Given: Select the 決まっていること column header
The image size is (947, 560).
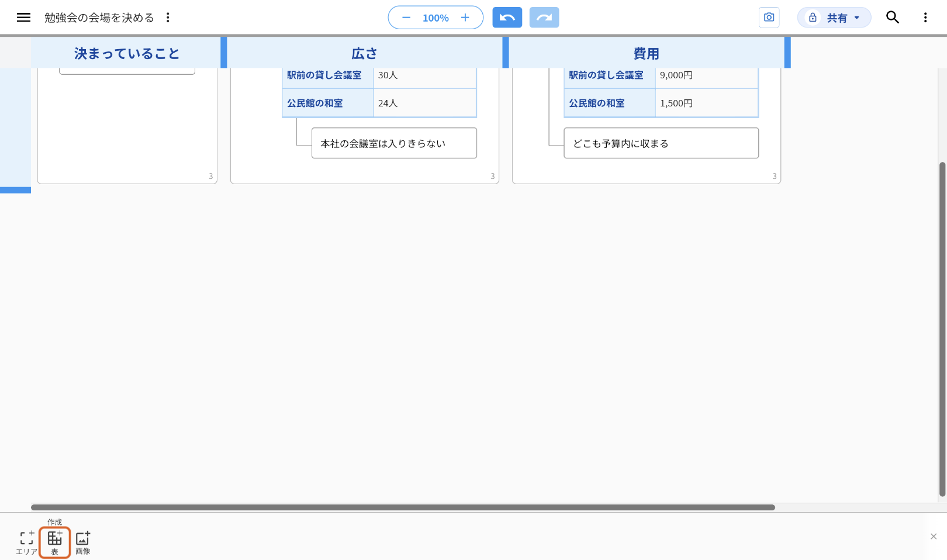Looking at the screenshot, I should 127,53.
